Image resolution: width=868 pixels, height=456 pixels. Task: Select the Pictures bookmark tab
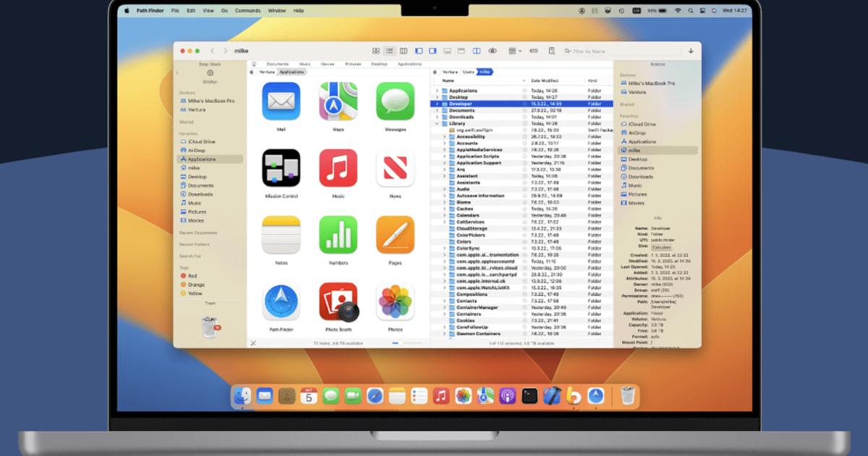pyautogui.click(x=353, y=64)
